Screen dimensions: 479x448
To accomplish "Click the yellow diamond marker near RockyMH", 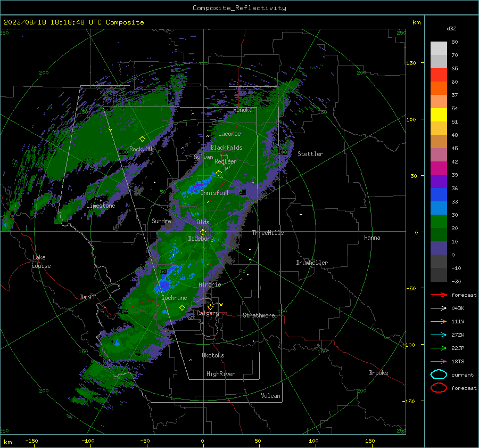I will [x=142, y=139].
